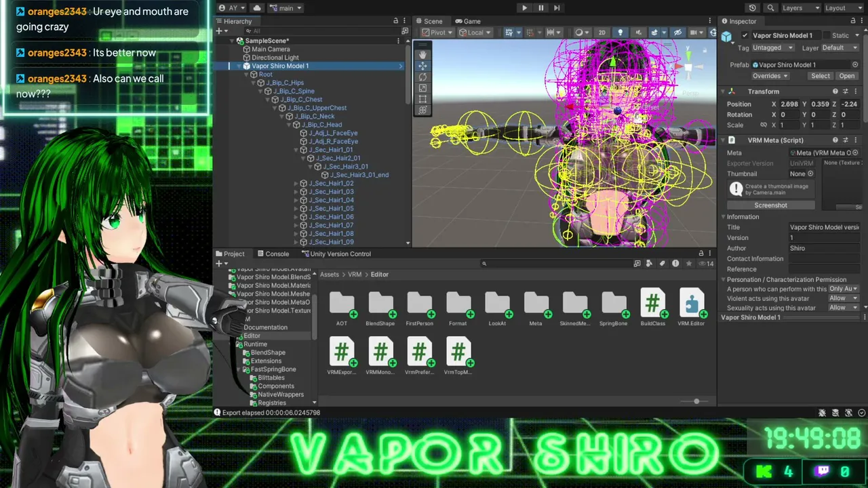Select the Transform tool in Scene view

[x=422, y=110]
